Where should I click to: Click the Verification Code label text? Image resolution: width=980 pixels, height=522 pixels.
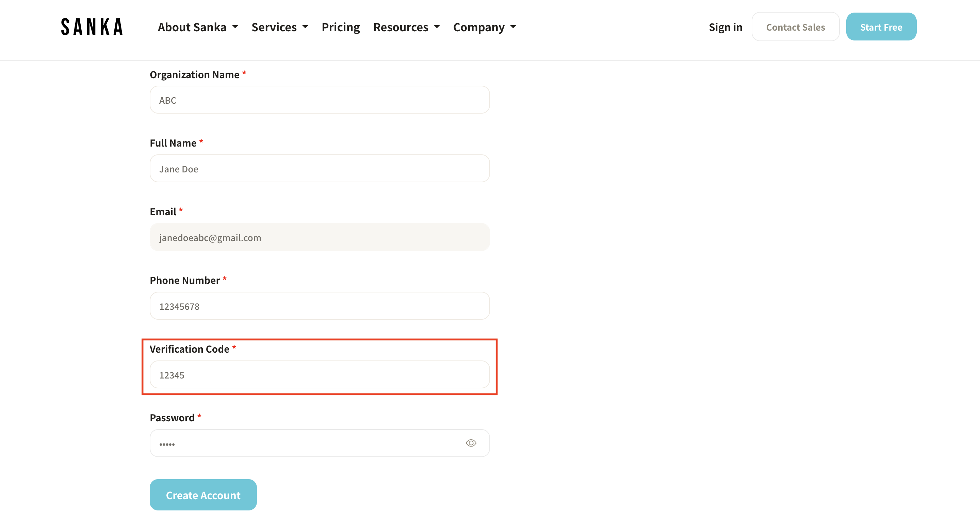[189, 349]
